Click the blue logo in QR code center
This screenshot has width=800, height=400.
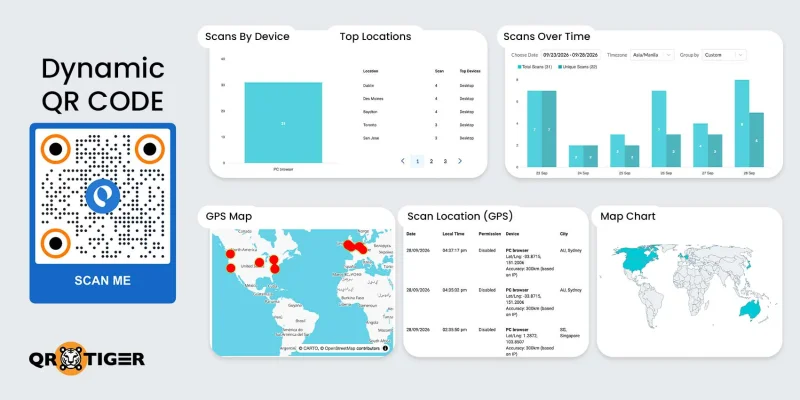click(x=103, y=196)
